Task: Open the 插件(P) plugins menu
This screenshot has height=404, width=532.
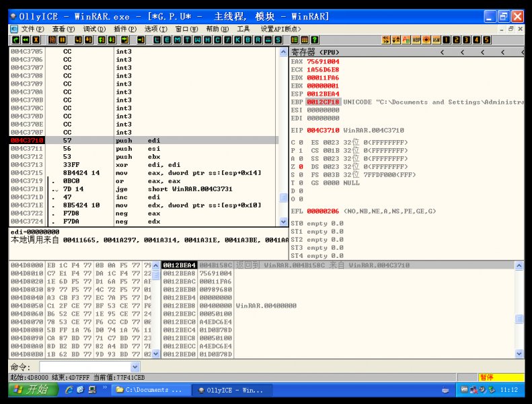Action: pos(125,29)
